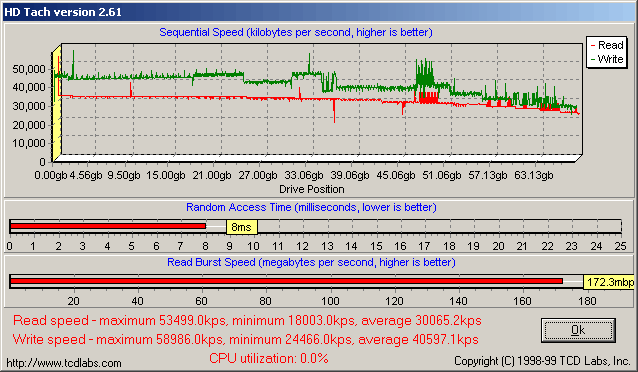Select the Read legend entry

pyautogui.click(x=607, y=45)
